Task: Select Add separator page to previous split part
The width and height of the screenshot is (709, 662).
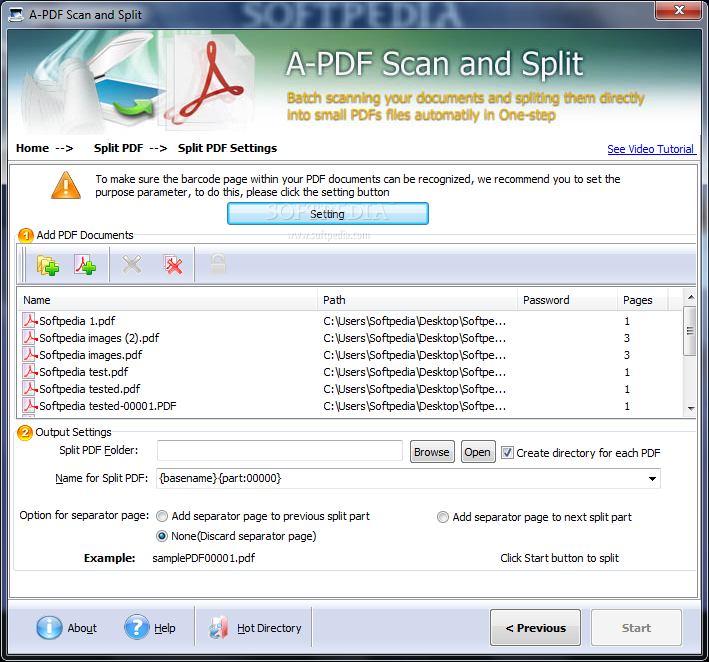Action: (x=162, y=516)
